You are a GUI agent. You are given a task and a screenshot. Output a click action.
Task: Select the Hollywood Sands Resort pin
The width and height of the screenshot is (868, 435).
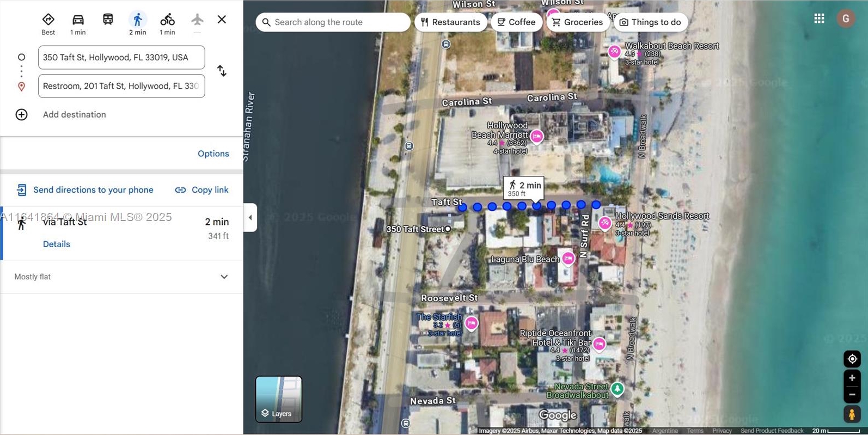(605, 223)
